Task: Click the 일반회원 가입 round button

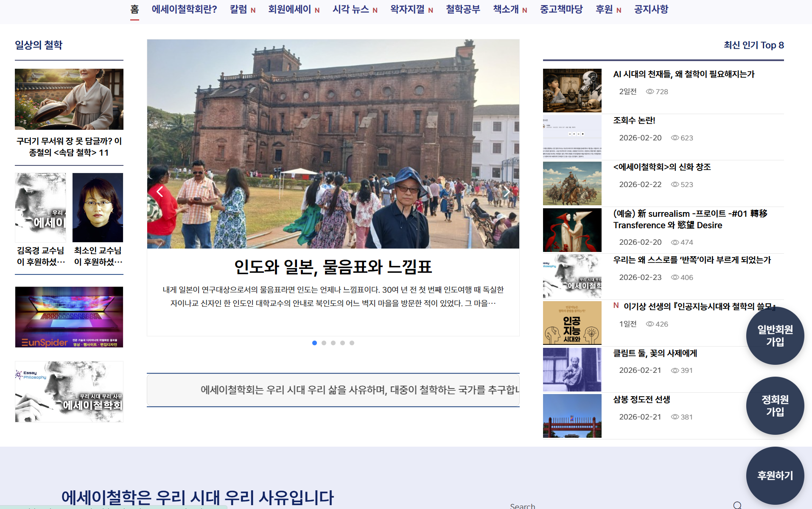Action: [775, 336]
